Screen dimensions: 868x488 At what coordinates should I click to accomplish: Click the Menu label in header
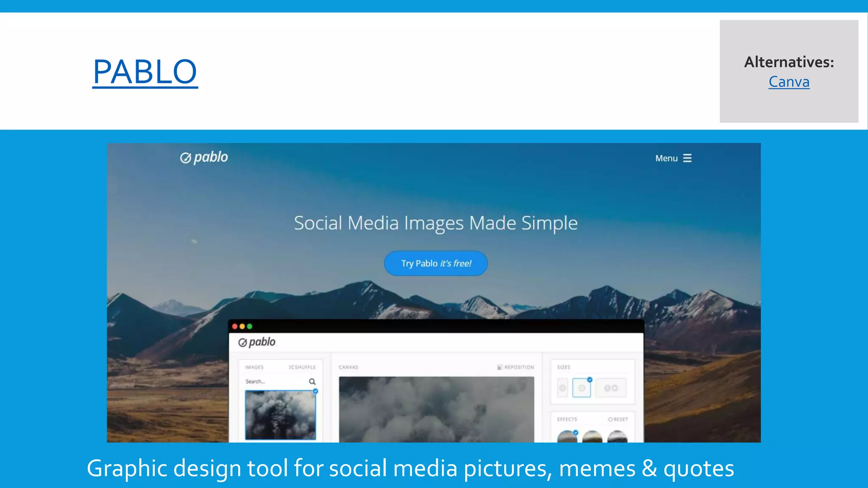click(x=666, y=158)
